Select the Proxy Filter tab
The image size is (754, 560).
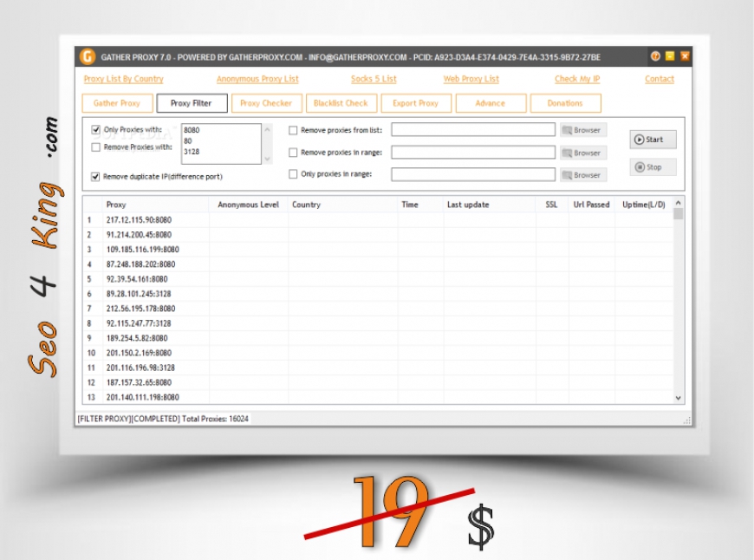pos(192,103)
